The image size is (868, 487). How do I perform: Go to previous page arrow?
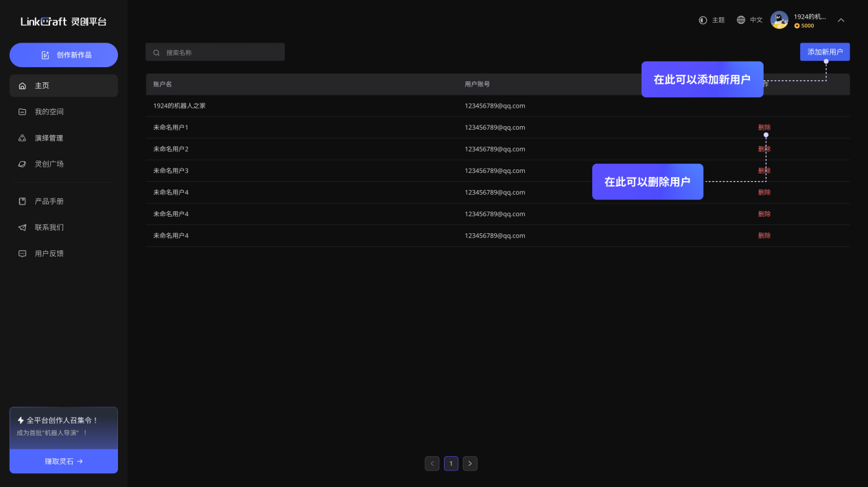coord(432,464)
